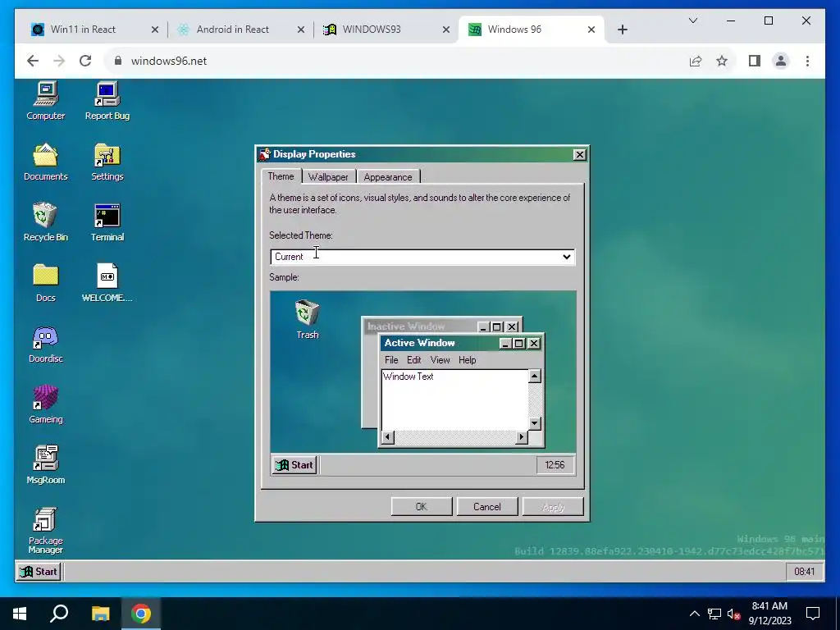Close the Display Properties dialog

[580, 155]
